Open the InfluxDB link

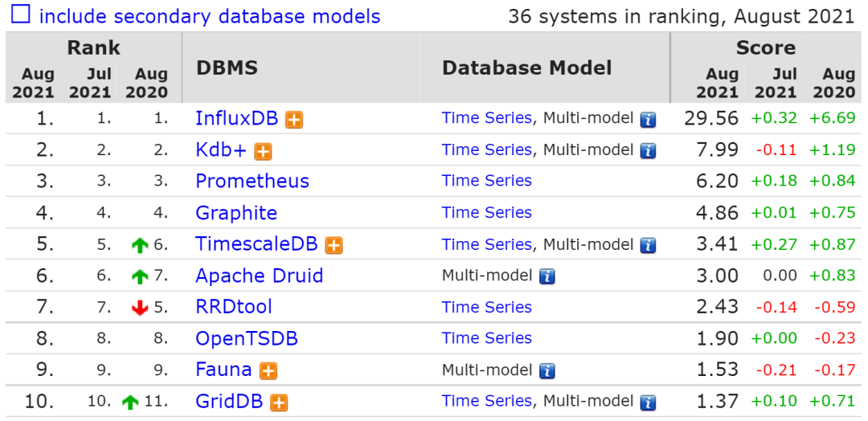(x=236, y=119)
